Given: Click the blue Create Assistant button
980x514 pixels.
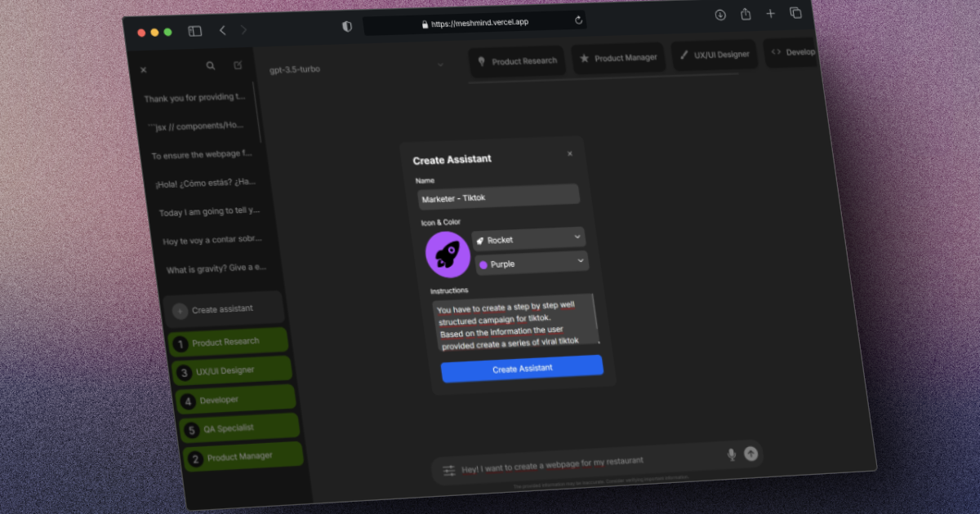Looking at the screenshot, I should 522,369.
